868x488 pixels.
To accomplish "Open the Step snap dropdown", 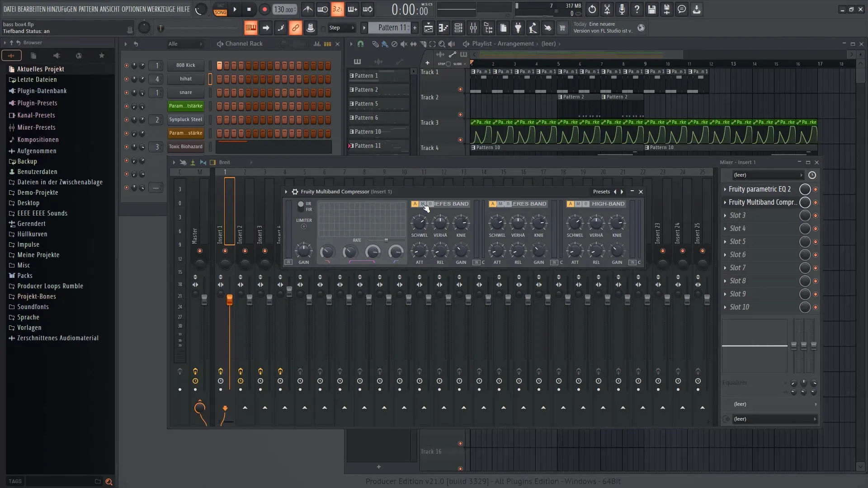I will pos(342,28).
